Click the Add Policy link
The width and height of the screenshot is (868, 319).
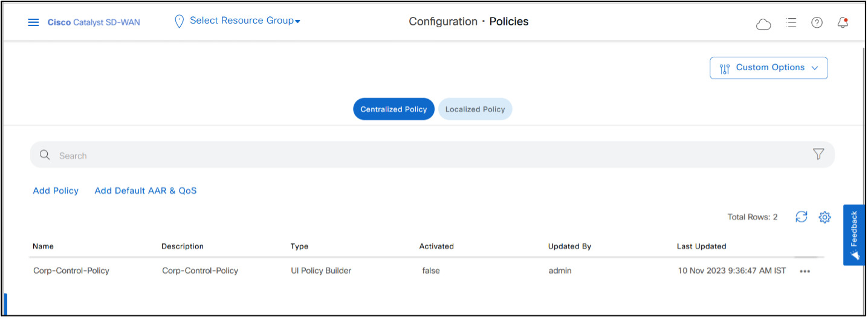[x=56, y=191]
